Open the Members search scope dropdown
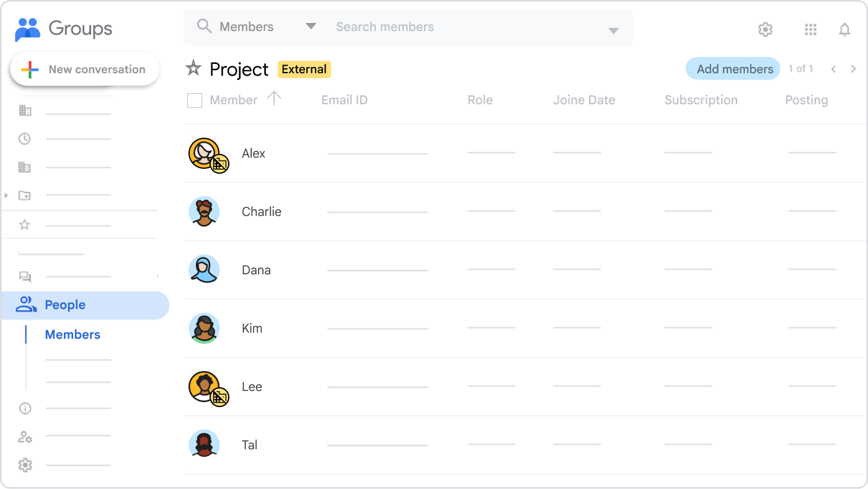 coord(311,27)
